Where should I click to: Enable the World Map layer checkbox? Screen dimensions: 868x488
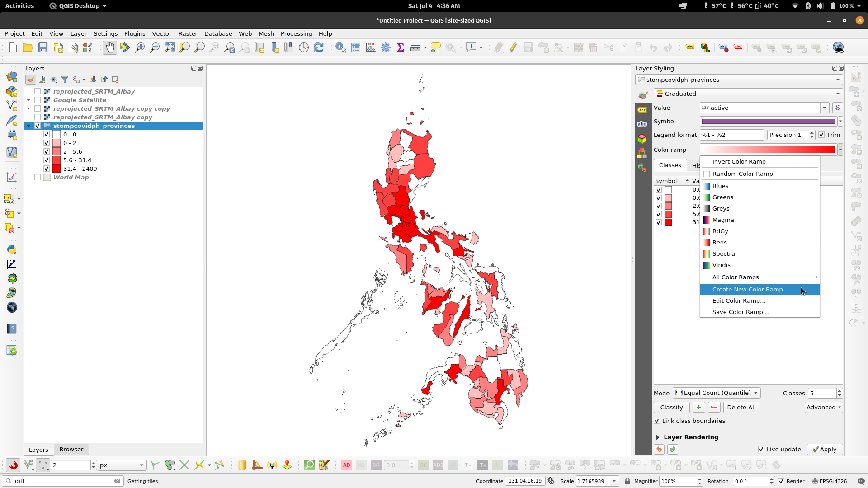(x=38, y=178)
